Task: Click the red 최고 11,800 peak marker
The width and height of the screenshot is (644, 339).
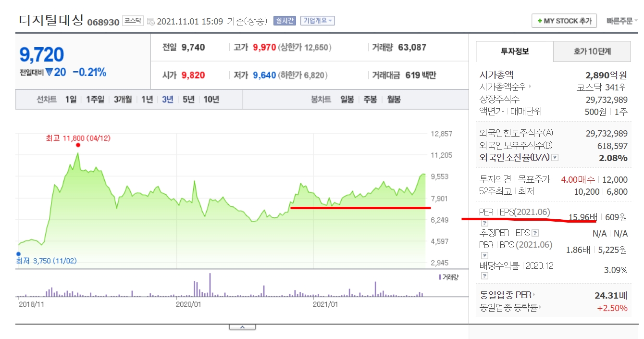Action: pos(78,145)
